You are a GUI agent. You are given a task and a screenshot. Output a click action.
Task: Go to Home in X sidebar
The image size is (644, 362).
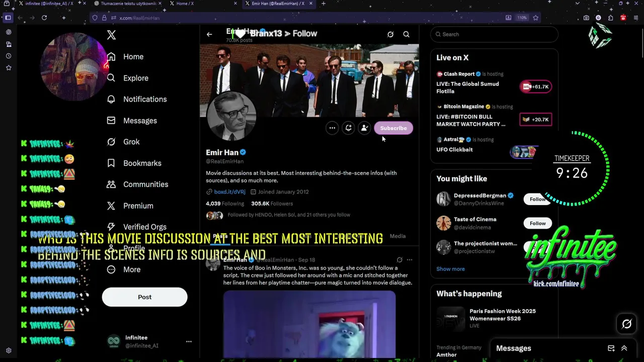[x=125, y=57]
